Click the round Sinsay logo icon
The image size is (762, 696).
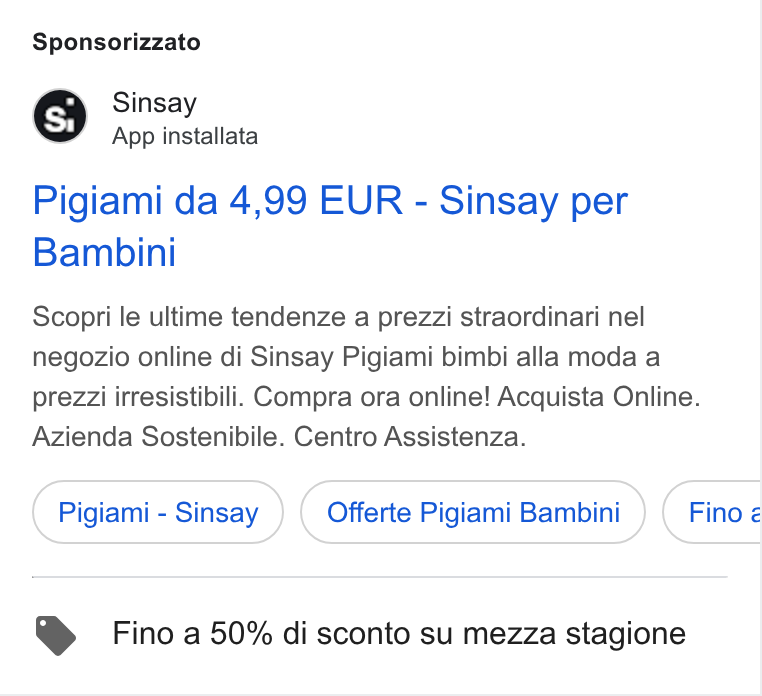60,116
